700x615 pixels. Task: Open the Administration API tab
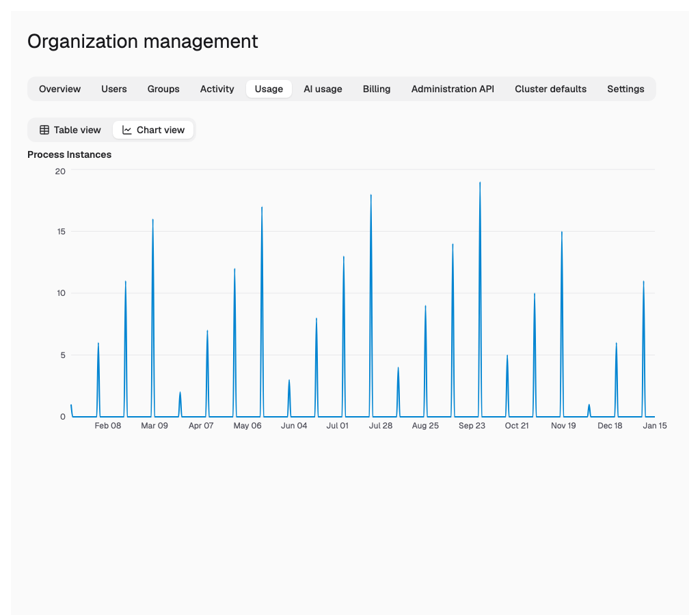coord(453,89)
